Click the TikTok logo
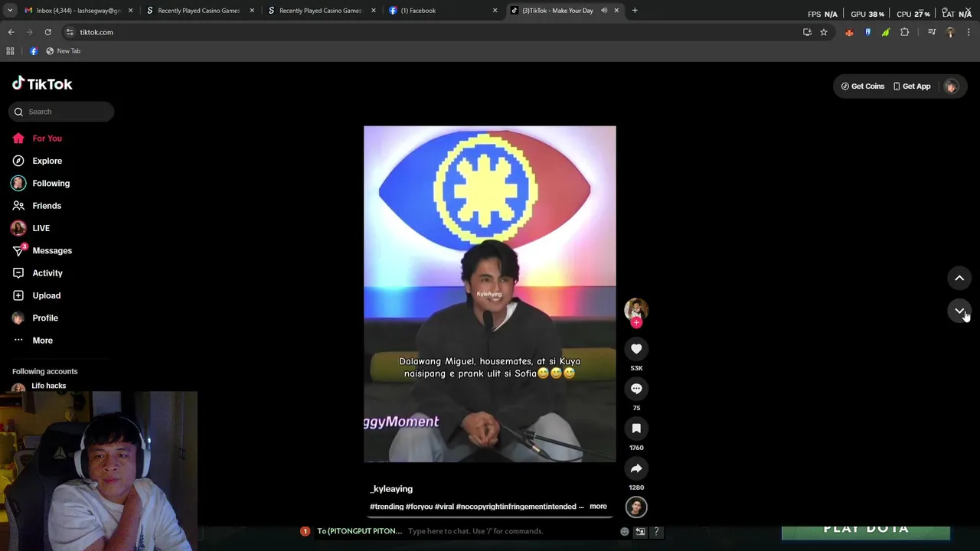980x551 pixels. point(42,84)
